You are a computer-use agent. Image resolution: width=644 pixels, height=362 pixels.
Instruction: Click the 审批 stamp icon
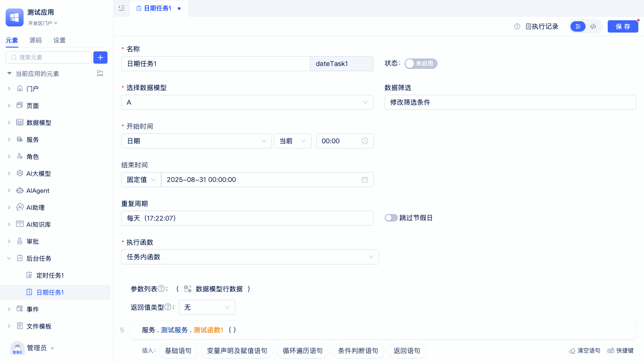point(20,241)
